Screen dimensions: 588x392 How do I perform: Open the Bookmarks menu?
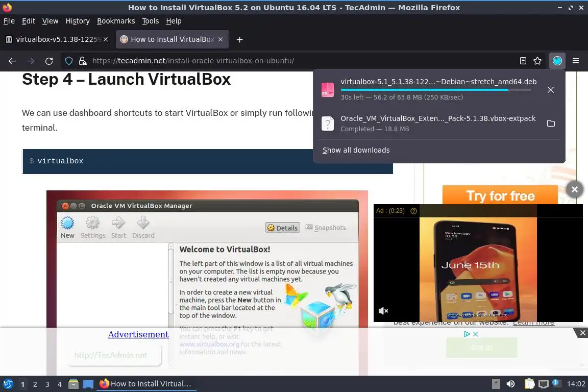click(x=116, y=21)
